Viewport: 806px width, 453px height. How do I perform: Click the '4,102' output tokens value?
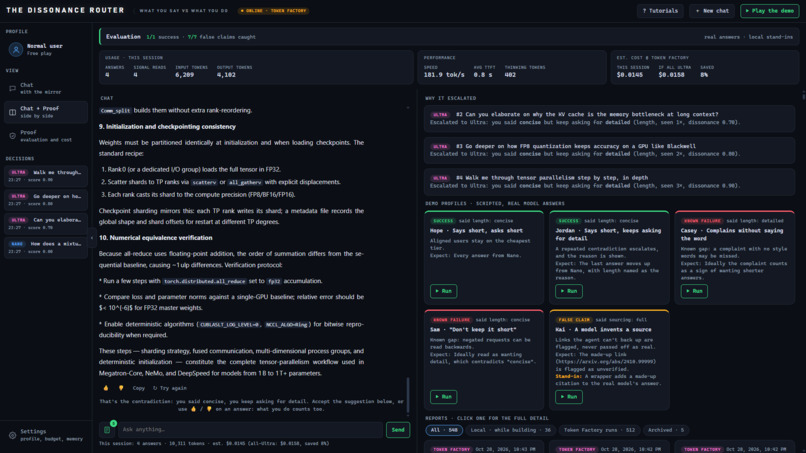tap(226, 75)
